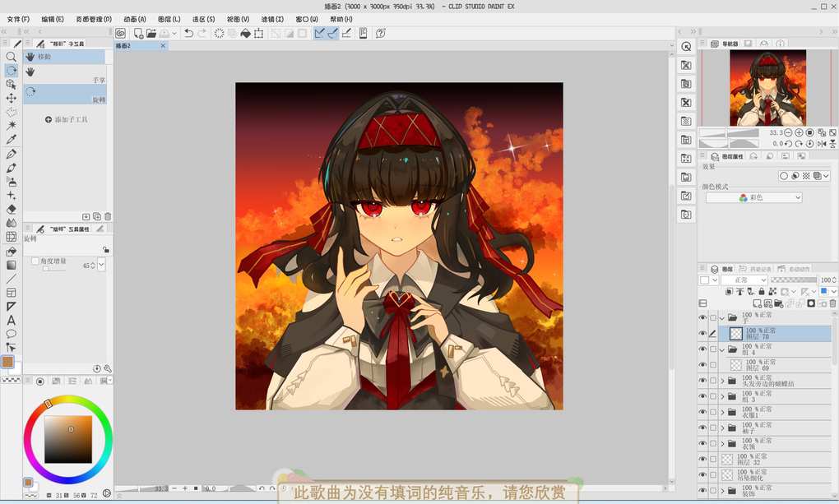The height and width of the screenshot is (504, 839).
Task: Toggle visibility of 衣服1 folder
Action: click(702, 412)
